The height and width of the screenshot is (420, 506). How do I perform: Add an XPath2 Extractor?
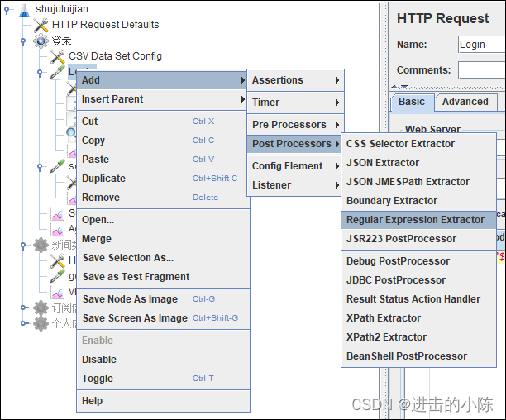(x=418, y=337)
